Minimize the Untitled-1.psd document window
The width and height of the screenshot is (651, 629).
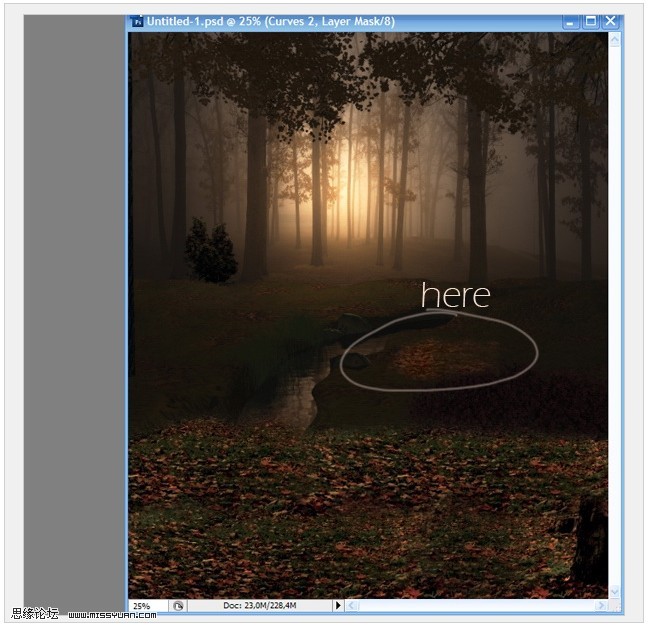570,21
